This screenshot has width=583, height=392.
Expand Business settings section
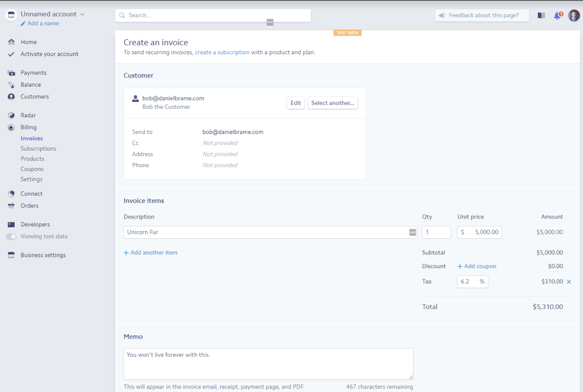pyautogui.click(x=43, y=255)
